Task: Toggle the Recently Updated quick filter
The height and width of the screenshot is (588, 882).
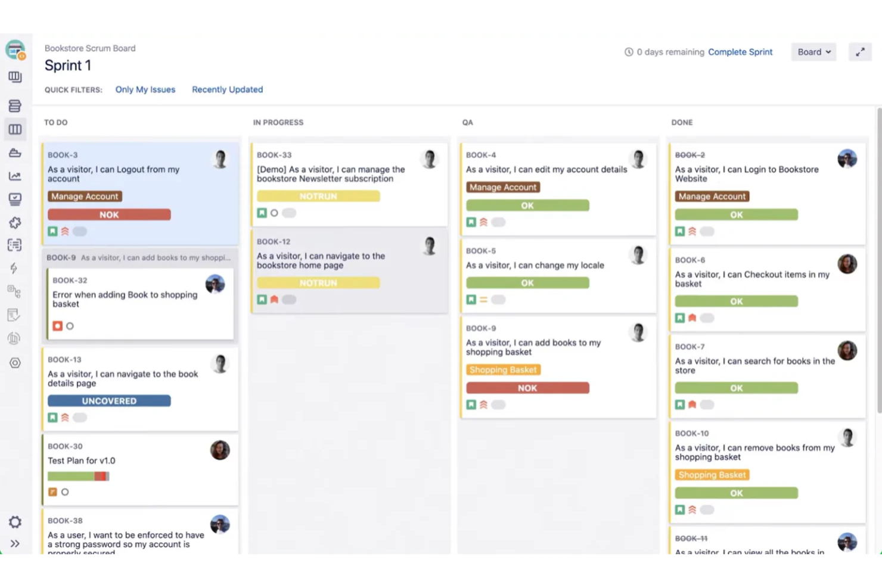Action: click(x=227, y=89)
